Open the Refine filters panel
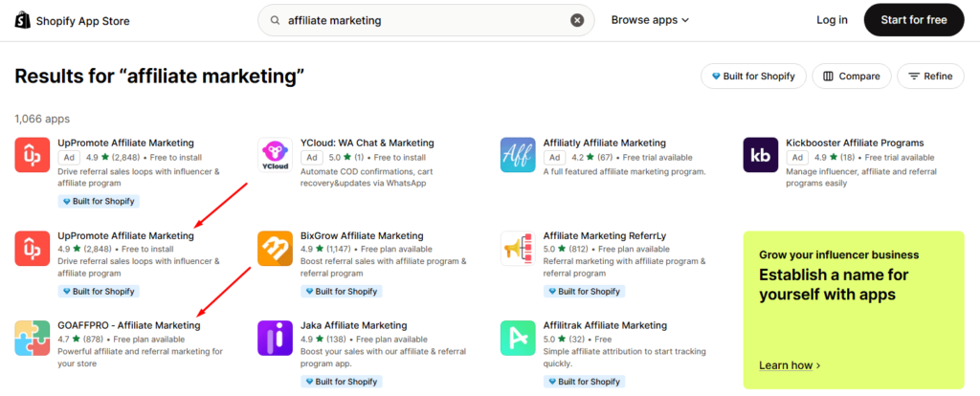This screenshot has height=396, width=980. click(930, 77)
